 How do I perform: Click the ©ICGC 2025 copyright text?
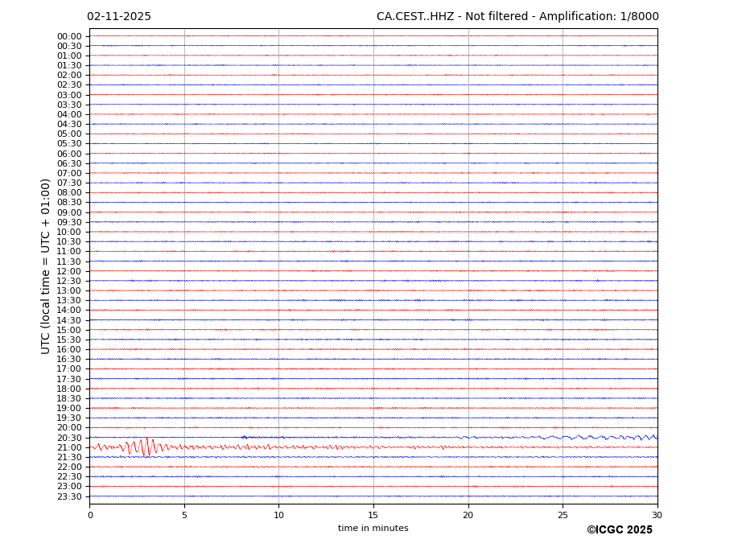point(619,530)
